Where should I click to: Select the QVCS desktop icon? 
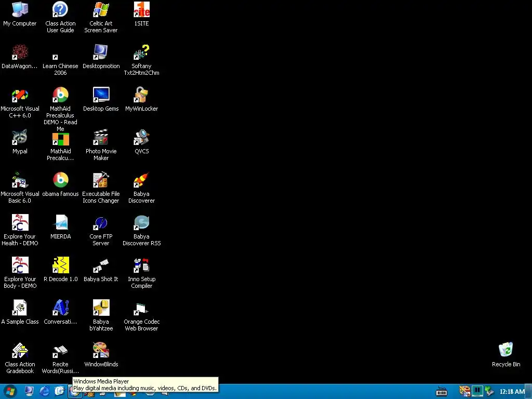tap(141, 137)
